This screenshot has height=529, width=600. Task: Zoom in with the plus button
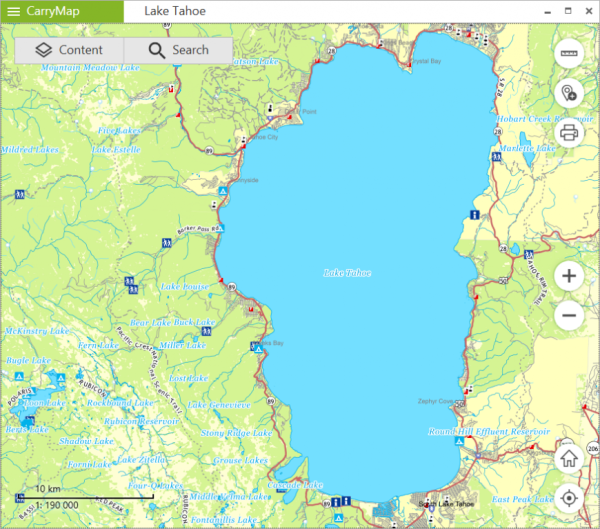click(x=569, y=277)
